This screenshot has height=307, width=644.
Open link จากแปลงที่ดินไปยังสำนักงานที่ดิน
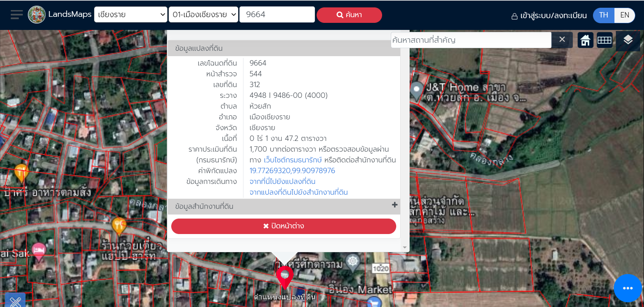pos(298,192)
